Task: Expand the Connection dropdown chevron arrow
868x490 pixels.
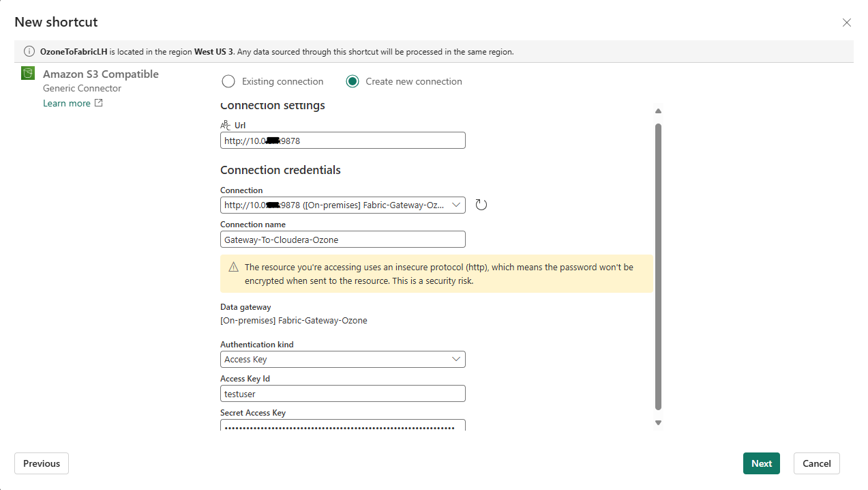Action: click(x=456, y=205)
